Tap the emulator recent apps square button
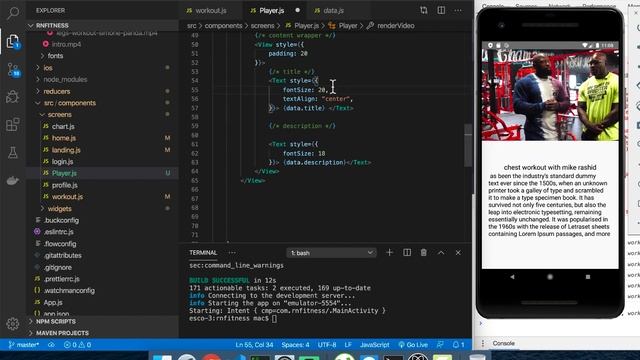 (588, 277)
